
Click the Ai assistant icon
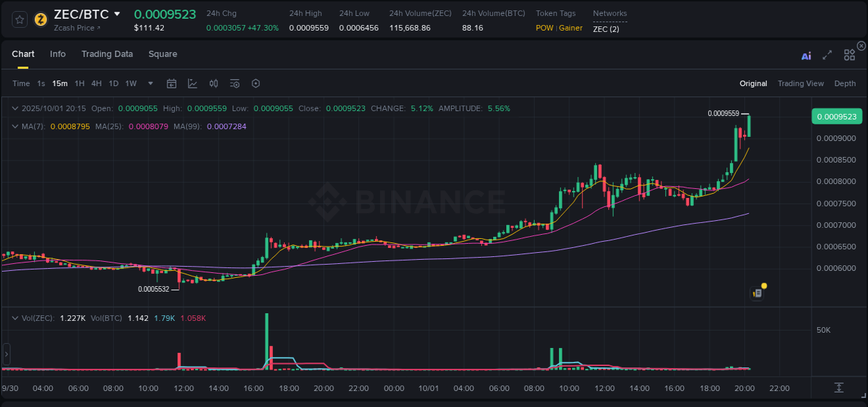[806, 55]
